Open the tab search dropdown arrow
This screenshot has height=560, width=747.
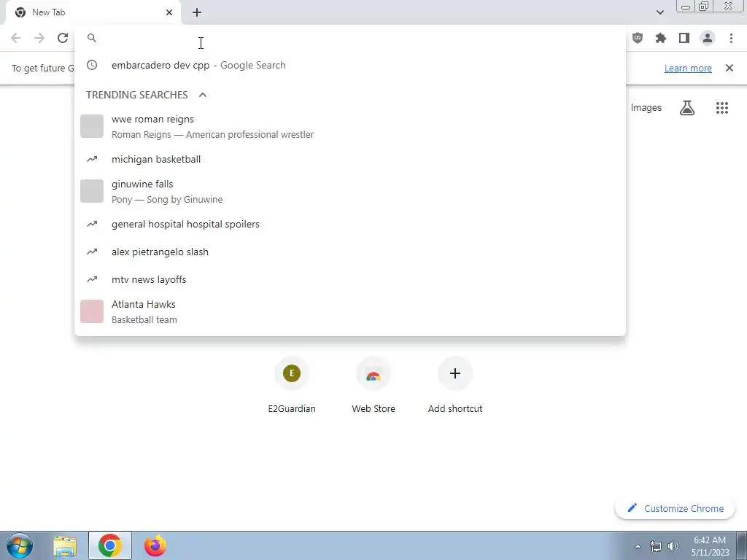coord(659,12)
